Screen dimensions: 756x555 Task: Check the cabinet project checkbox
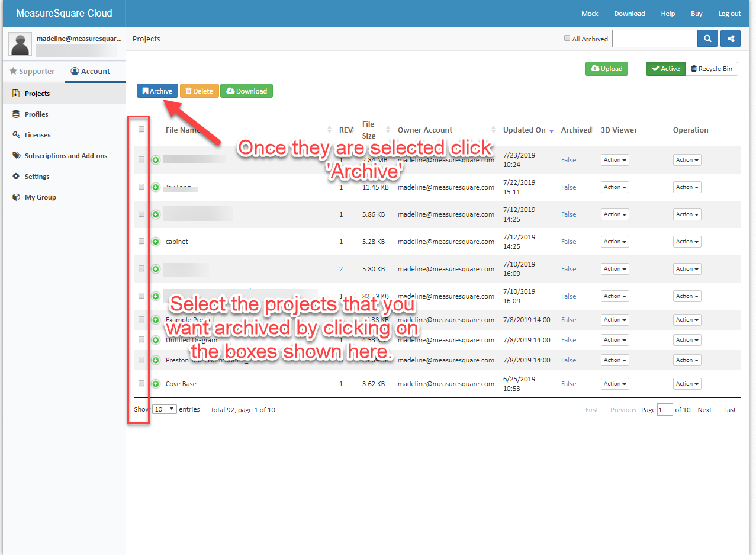tap(141, 241)
